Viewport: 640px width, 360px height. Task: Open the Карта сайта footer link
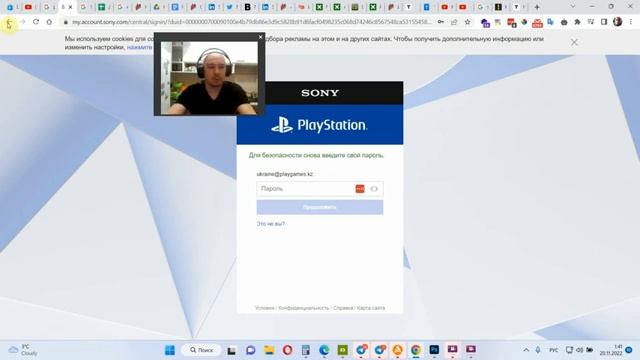click(371, 308)
